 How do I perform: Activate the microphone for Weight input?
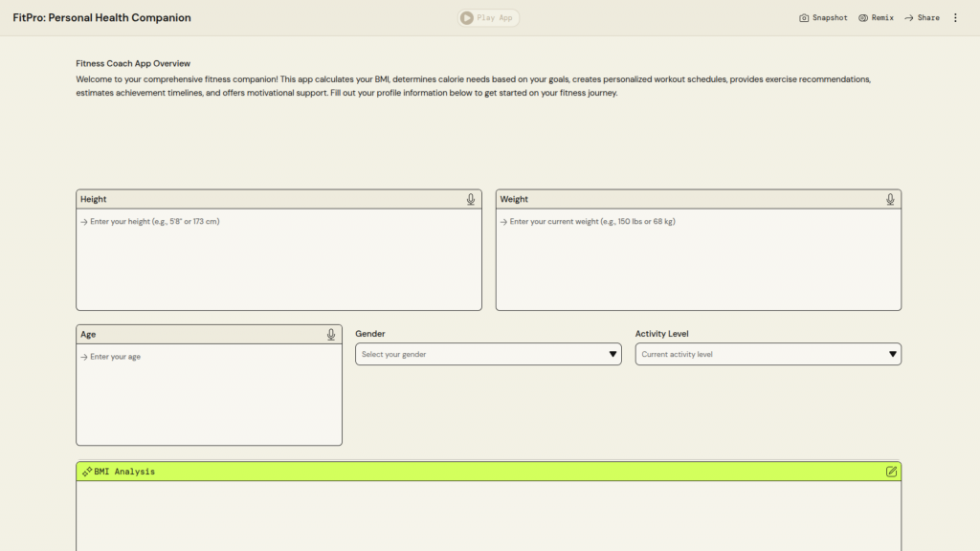pyautogui.click(x=890, y=199)
